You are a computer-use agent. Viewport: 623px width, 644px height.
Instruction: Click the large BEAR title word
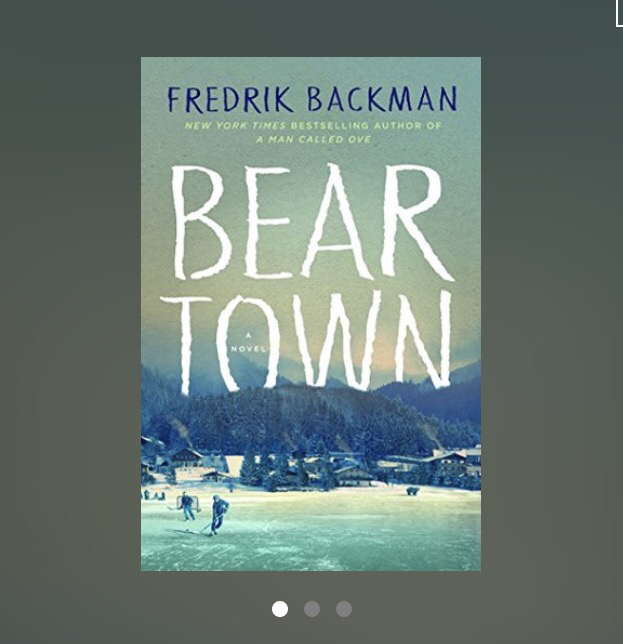[x=312, y=222]
